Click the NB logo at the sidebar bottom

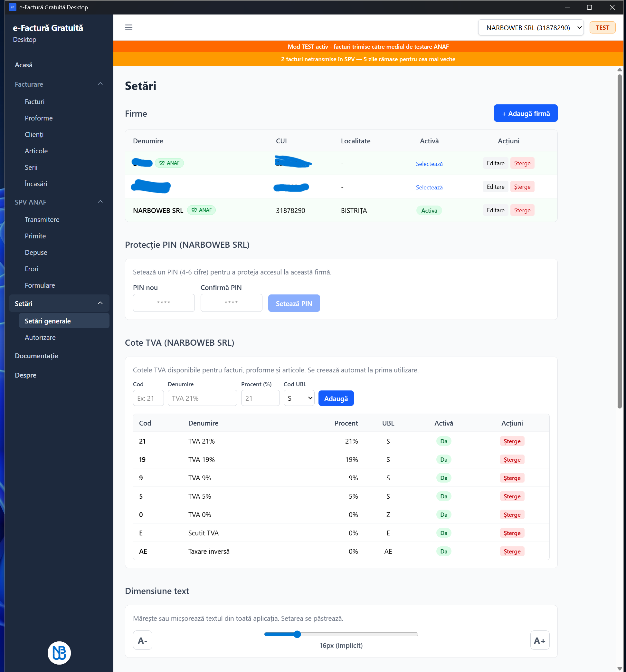59,653
